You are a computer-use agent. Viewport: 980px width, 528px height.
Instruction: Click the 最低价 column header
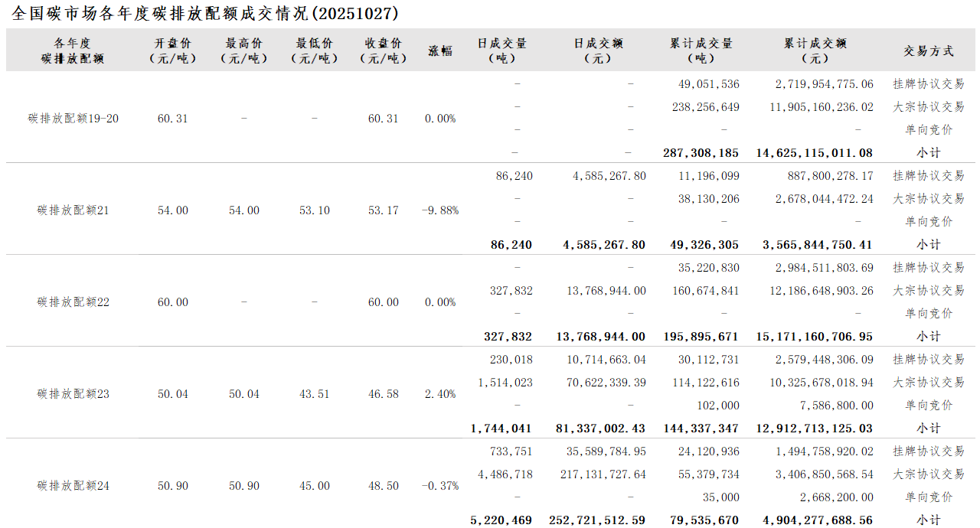coord(314,51)
